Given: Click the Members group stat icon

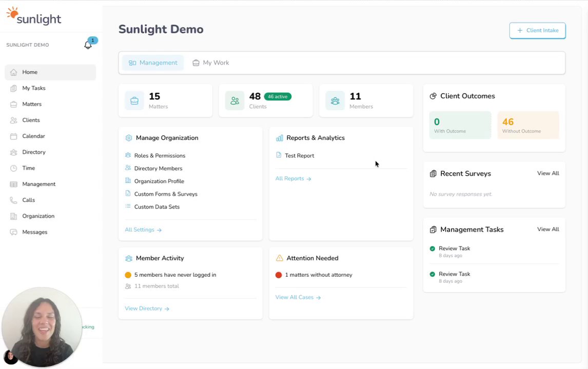Looking at the screenshot, I should [x=335, y=101].
